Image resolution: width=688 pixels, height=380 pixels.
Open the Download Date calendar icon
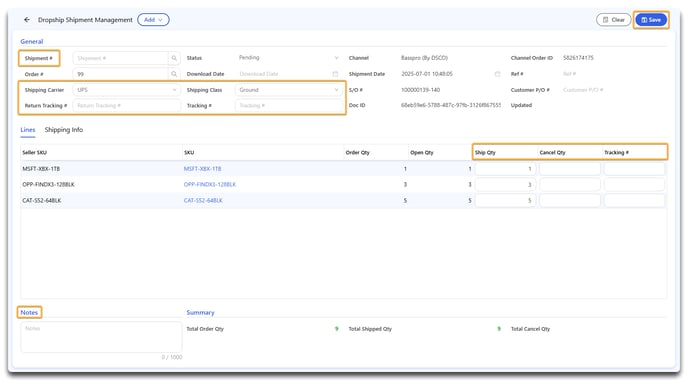tap(335, 74)
